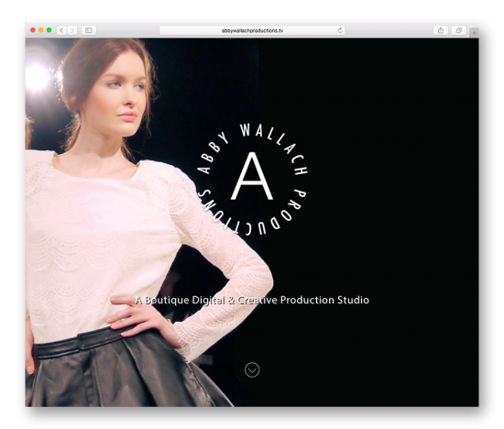The height and width of the screenshot is (429, 504).
Task: Click the circled down-arrow scroll indicator
Action: coord(252,369)
